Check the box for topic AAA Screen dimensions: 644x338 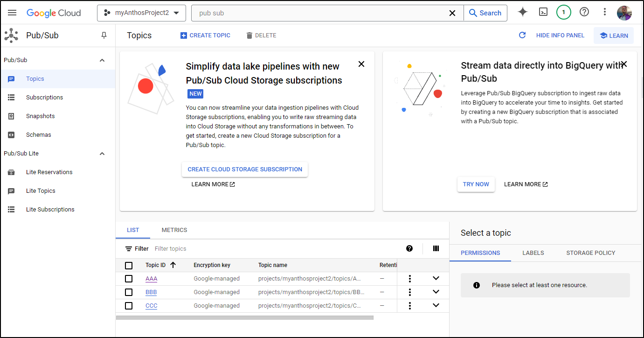[x=129, y=279]
